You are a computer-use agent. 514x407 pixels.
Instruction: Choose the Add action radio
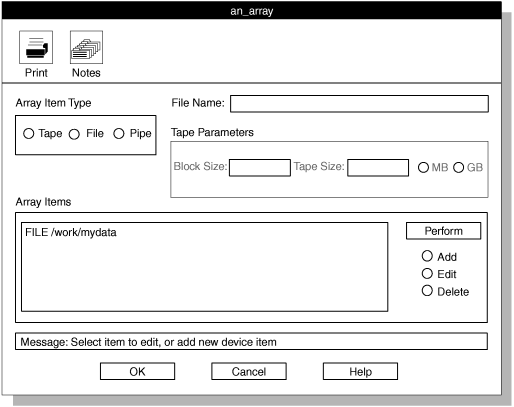click(427, 256)
